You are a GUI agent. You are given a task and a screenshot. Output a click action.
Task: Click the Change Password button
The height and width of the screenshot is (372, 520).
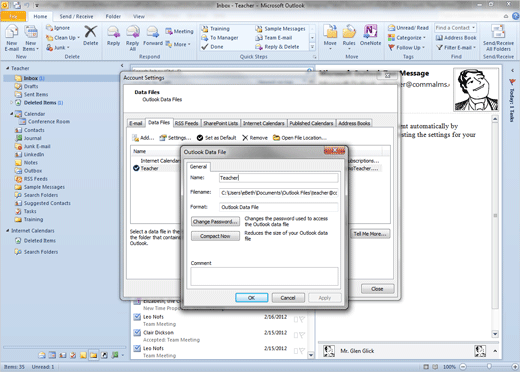coord(215,222)
